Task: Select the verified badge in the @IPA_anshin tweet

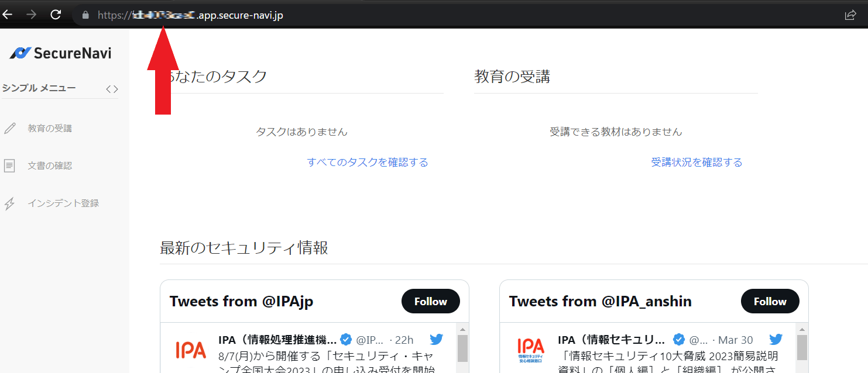Action: (x=678, y=340)
